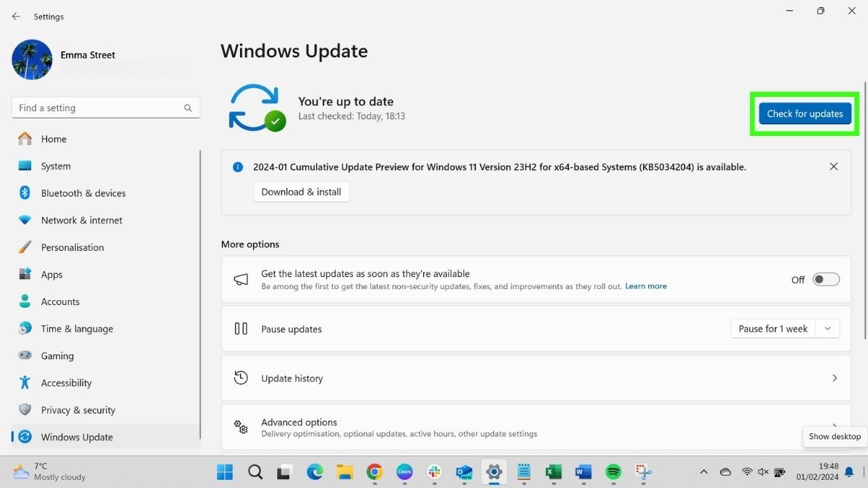Open Excel from the taskbar
This screenshot has height=488, width=868.
(553, 472)
